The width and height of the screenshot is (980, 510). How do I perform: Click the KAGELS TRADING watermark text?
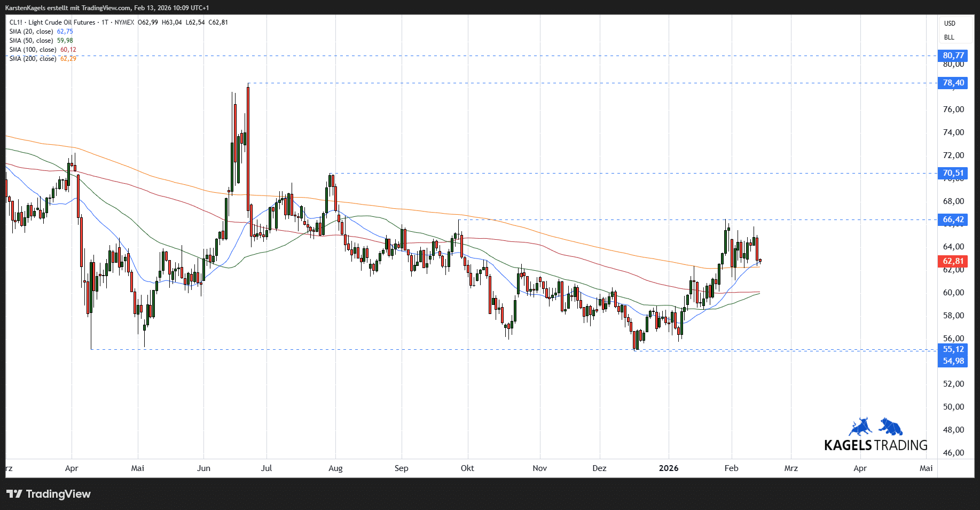pos(875,445)
